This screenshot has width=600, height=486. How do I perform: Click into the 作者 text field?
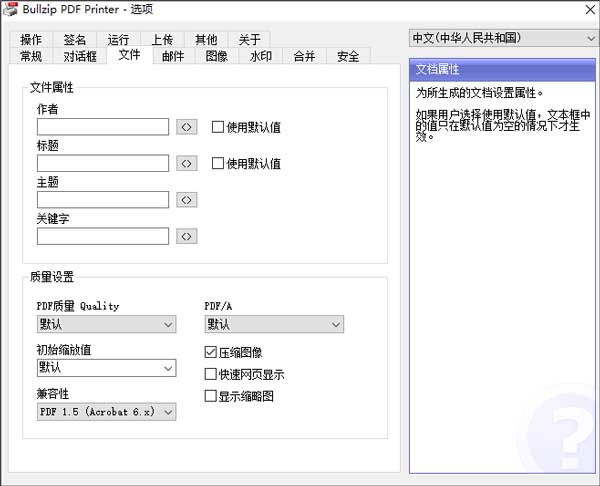pos(103,127)
